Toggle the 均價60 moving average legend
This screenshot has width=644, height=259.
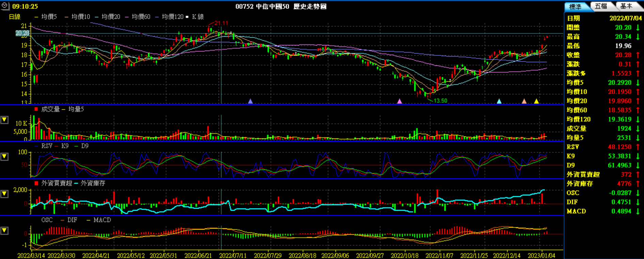138,17
